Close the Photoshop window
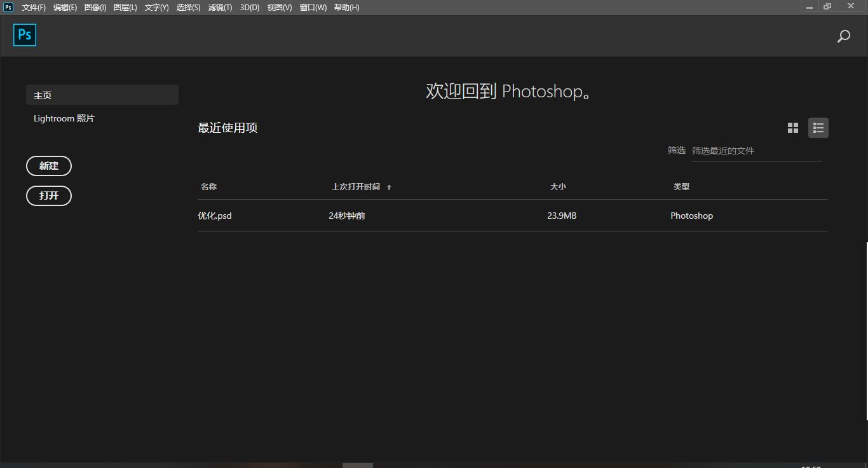This screenshot has height=468, width=868. [851, 6]
